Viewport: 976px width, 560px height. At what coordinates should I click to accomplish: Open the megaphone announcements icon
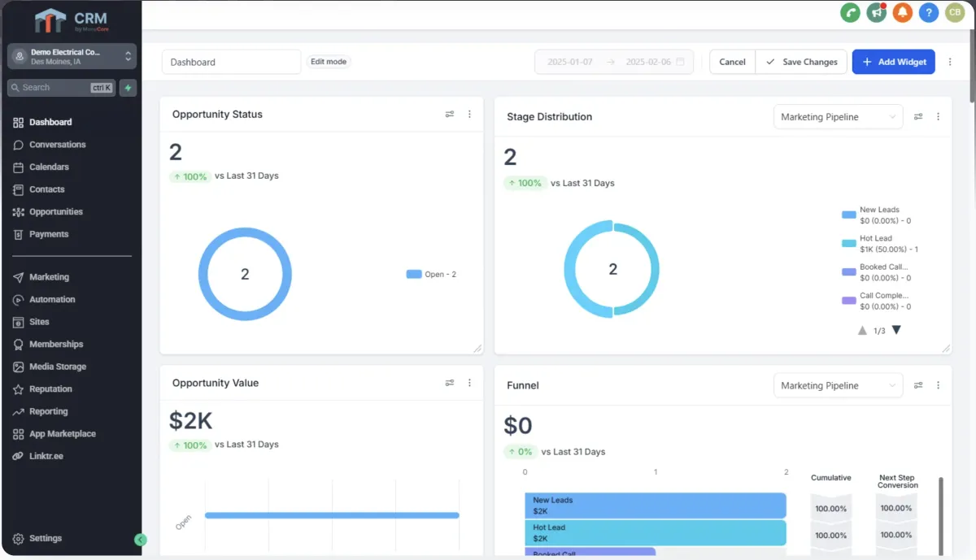pos(876,12)
